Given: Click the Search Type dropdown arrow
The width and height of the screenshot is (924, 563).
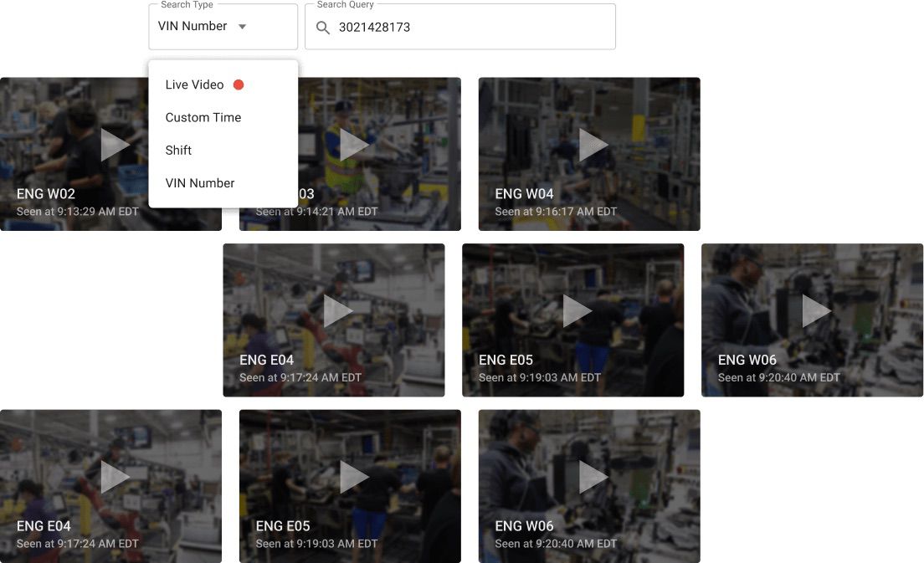Looking at the screenshot, I should (x=243, y=27).
